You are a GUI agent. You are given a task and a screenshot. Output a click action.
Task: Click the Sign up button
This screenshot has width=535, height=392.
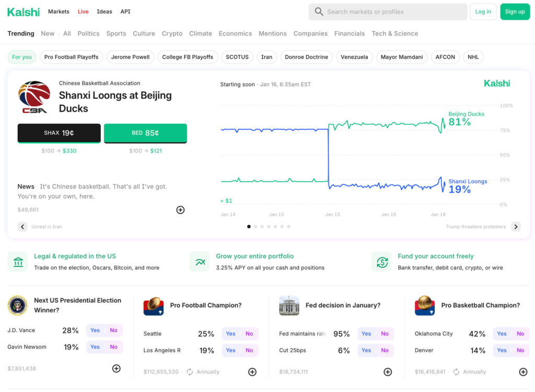515,11
